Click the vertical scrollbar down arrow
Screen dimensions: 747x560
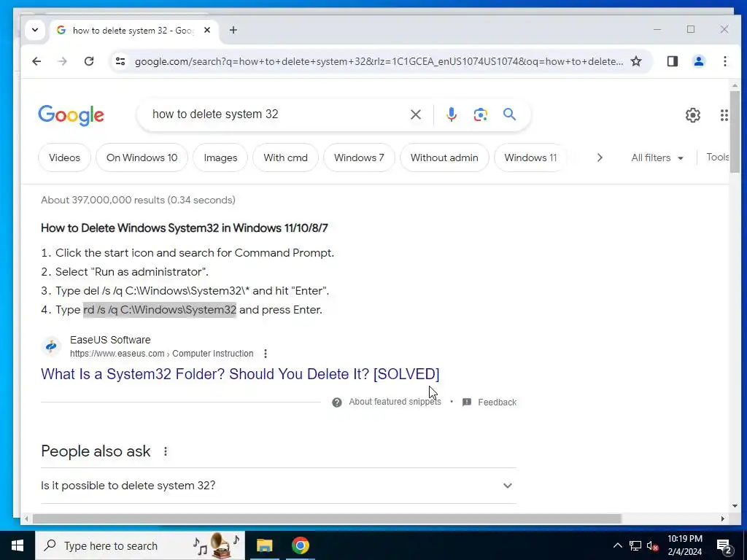click(x=735, y=506)
